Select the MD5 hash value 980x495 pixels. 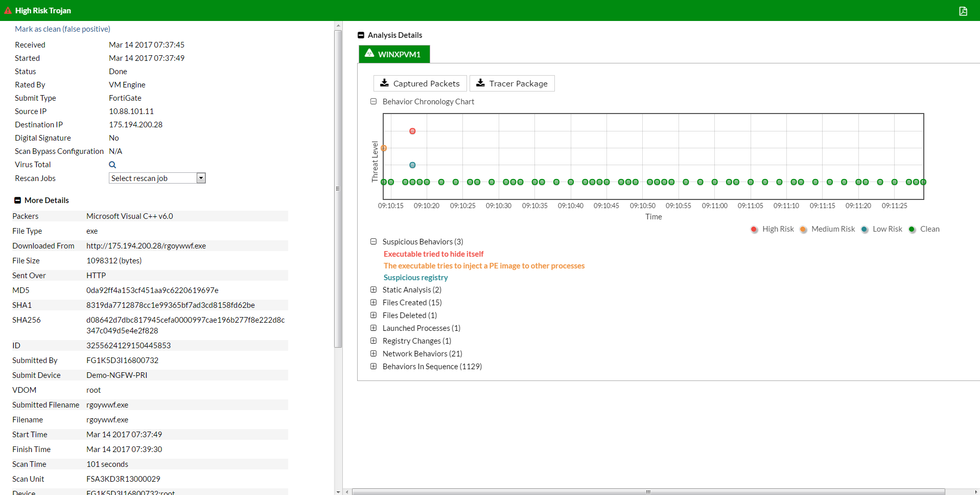[152, 290]
